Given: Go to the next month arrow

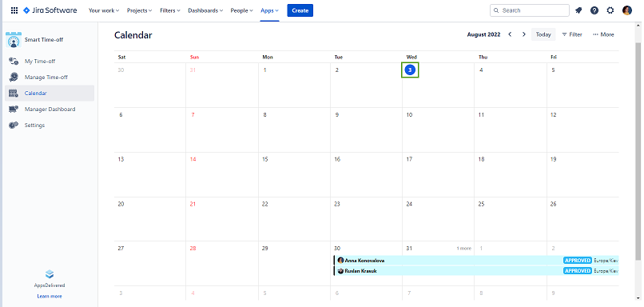Looking at the screenshot, I should click(523, 34).
